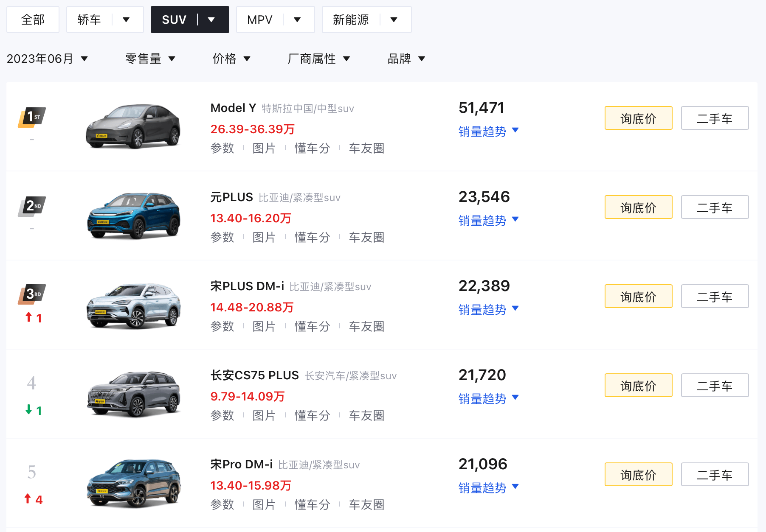Open the 元PLUS car image
766x532 pixels.
133,216
